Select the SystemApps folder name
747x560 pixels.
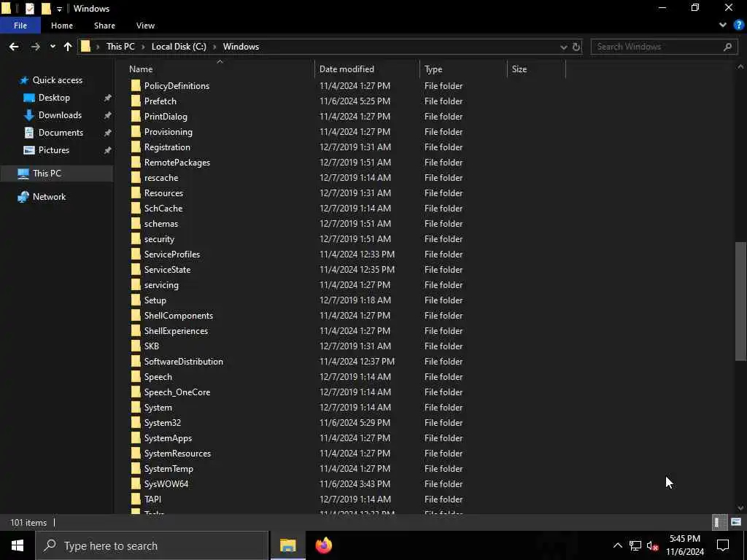click(x=169, y=438)
